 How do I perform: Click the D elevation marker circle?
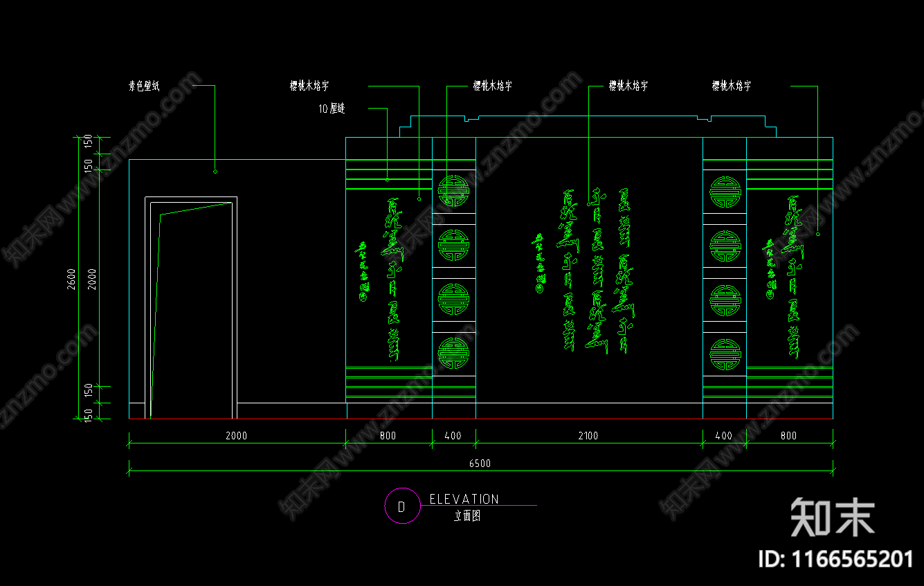402,506
